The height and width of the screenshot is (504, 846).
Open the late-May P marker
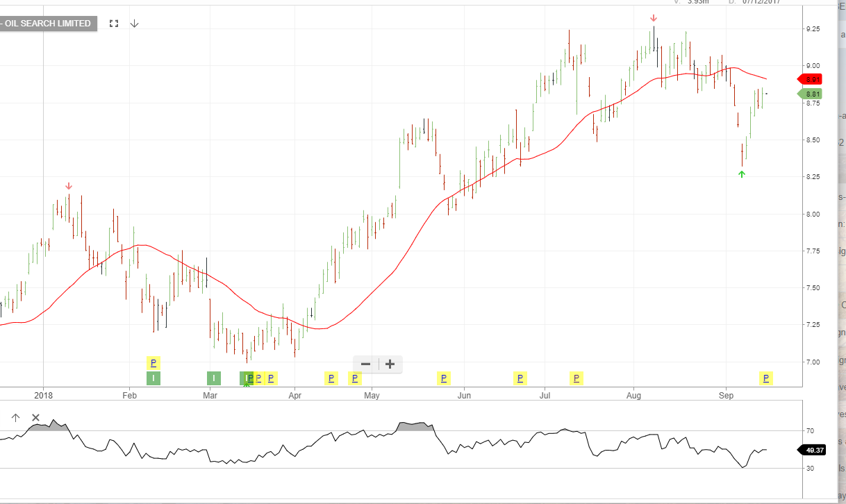point(443,378)
